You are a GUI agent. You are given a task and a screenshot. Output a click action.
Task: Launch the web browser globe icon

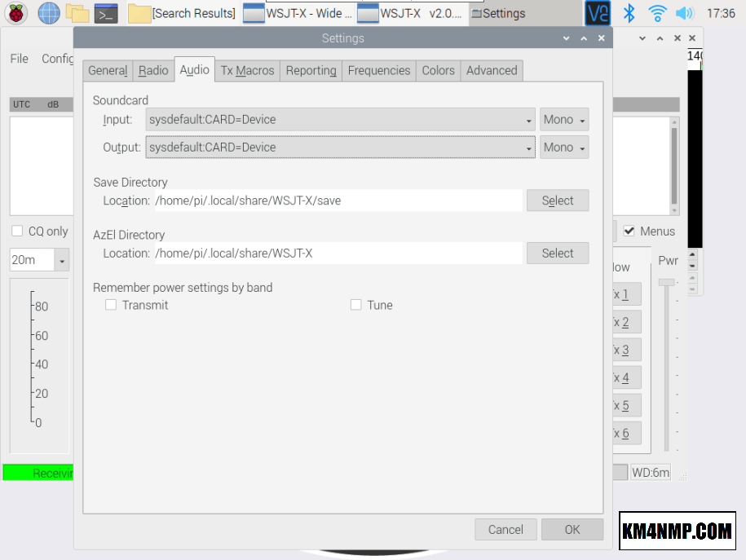pos(49,13)
